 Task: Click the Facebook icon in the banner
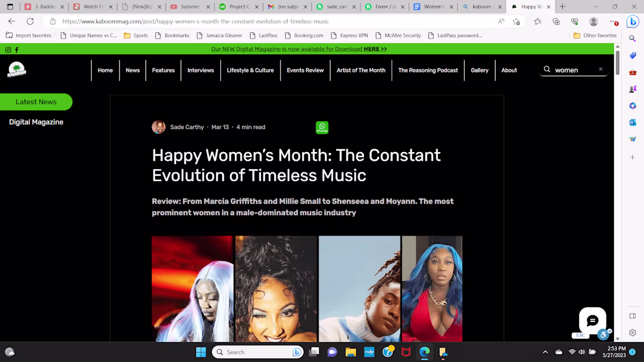(16, 49)
